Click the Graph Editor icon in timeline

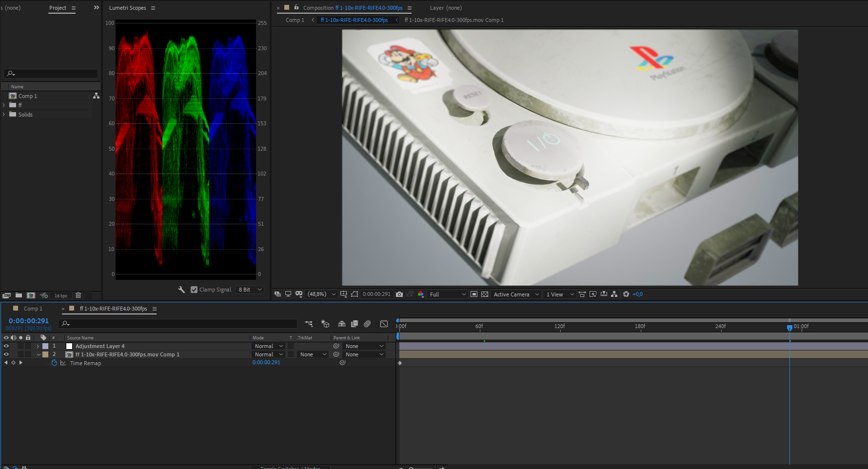tap(384, 324)
